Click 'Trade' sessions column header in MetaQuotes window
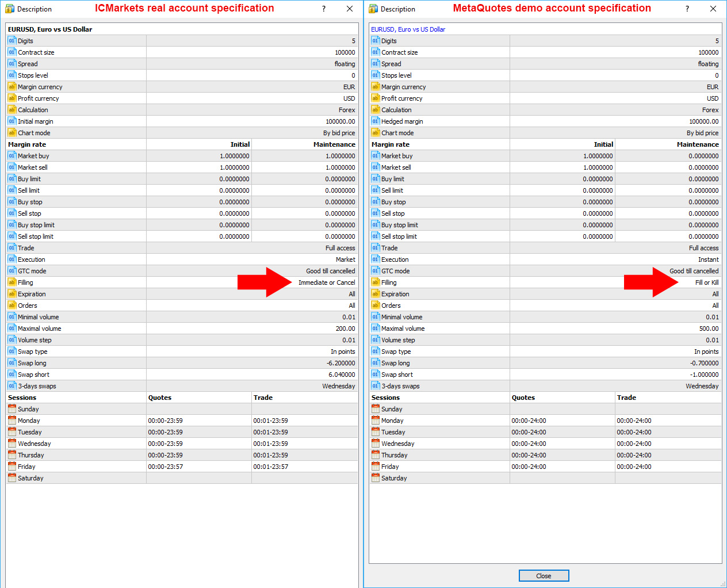727x588 pixels. [626, 398]
